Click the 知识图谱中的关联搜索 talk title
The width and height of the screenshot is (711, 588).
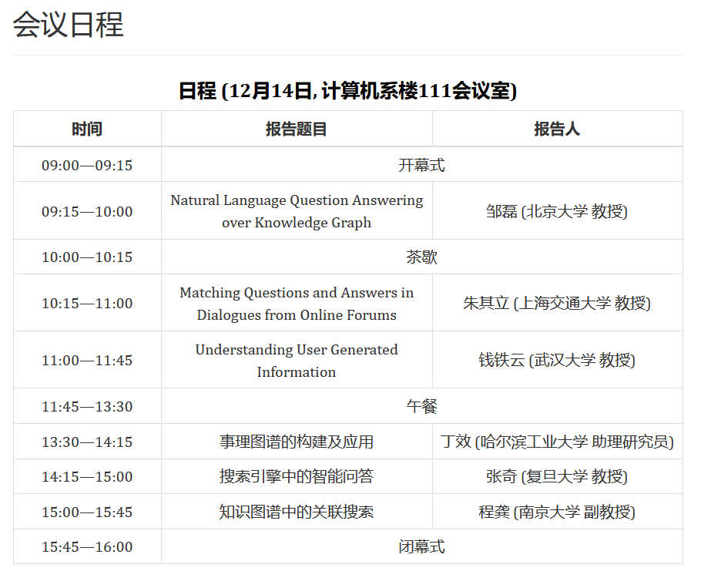tap(297, 512)
